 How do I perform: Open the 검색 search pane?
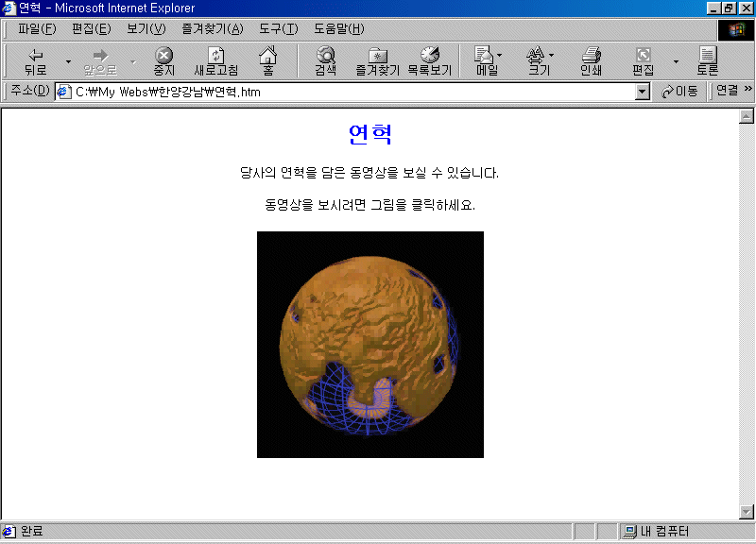click(x=326, y=61)
